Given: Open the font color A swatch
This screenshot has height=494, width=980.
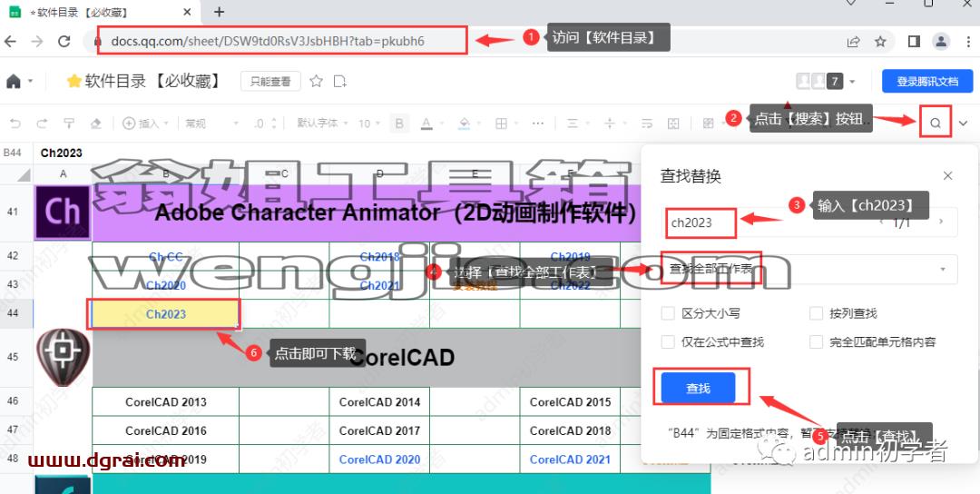Looking at the screenshot, I should pyautogui.click(x=426, y=123).
